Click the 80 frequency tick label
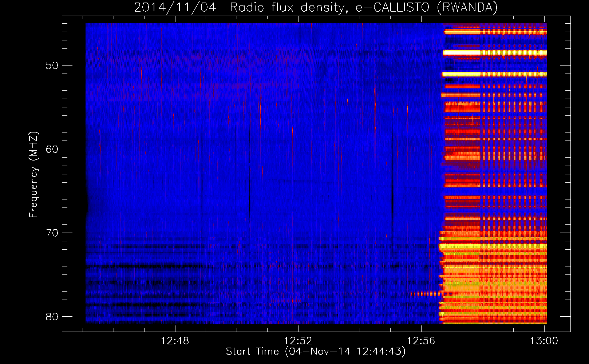The image size is (589, 364). [52, 317]
